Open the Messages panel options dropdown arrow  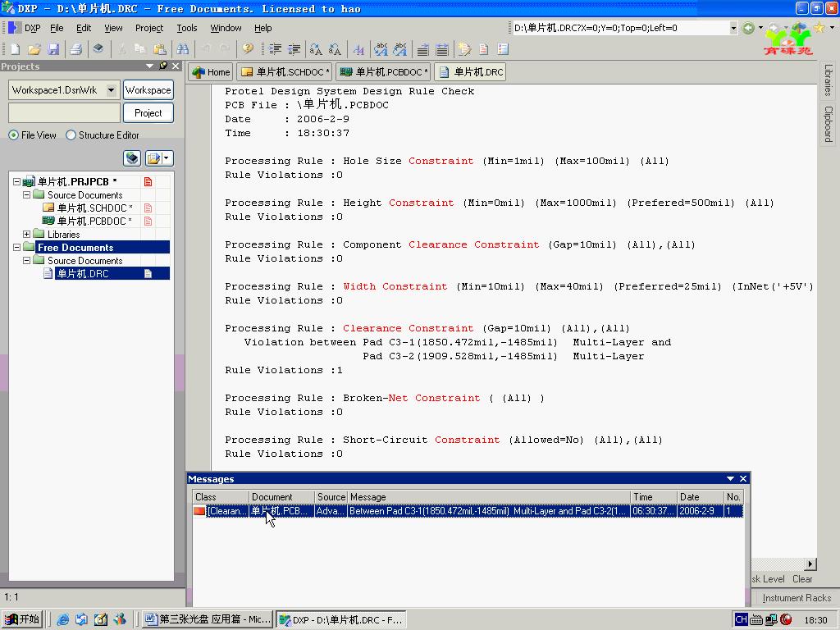(x=730, y=478)
